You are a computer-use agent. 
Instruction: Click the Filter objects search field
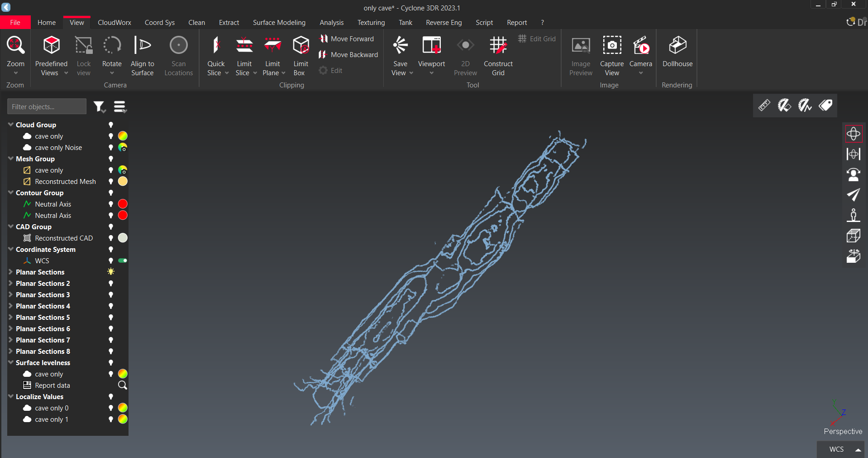click(47, 107)
